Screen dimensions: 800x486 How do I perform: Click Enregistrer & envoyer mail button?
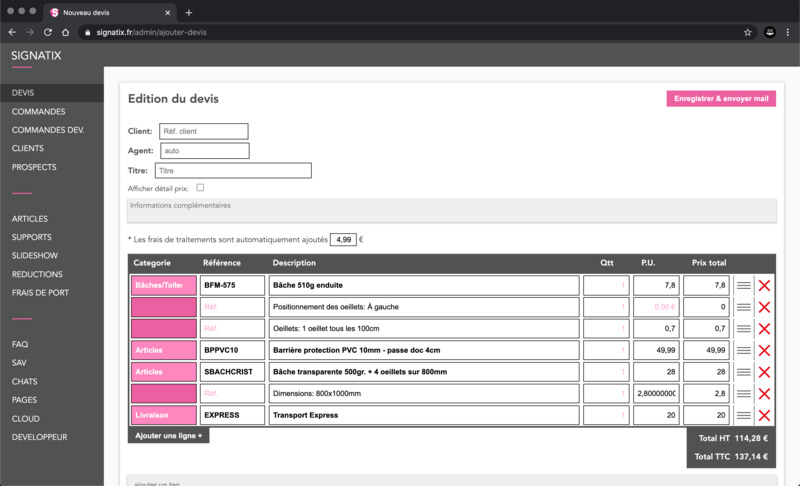pyautogui.click(x=721, y=99)
